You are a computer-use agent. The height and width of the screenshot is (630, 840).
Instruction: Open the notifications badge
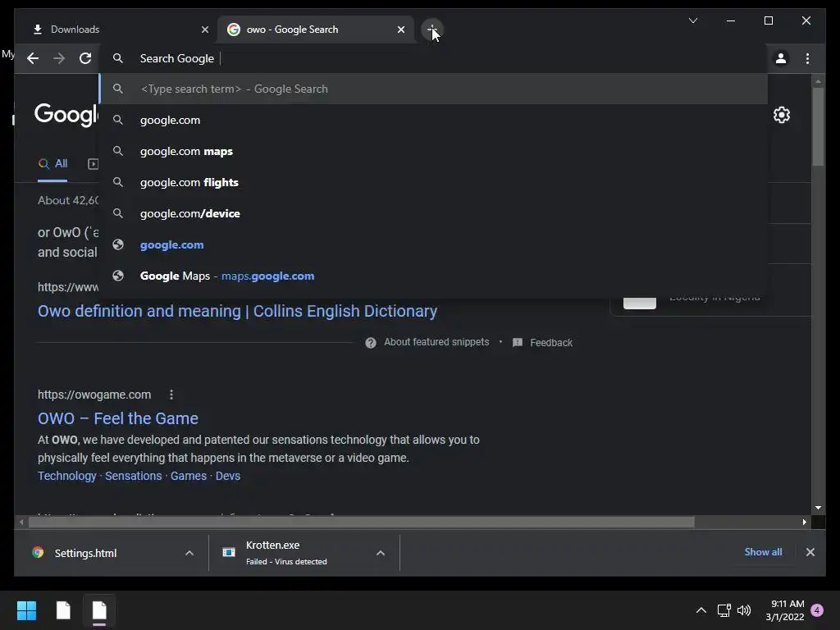pyautogui.click(x=817, y=610)
